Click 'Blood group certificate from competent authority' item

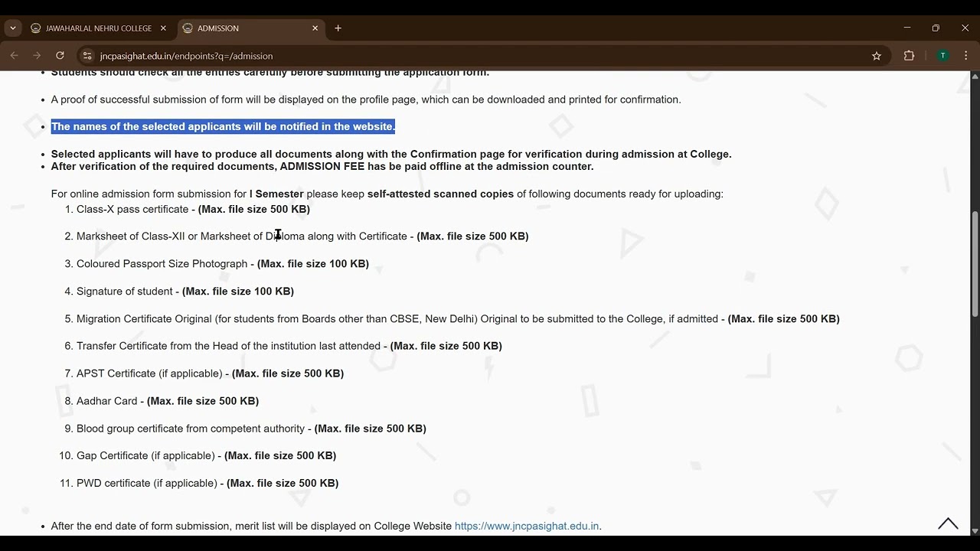point(251,429)
